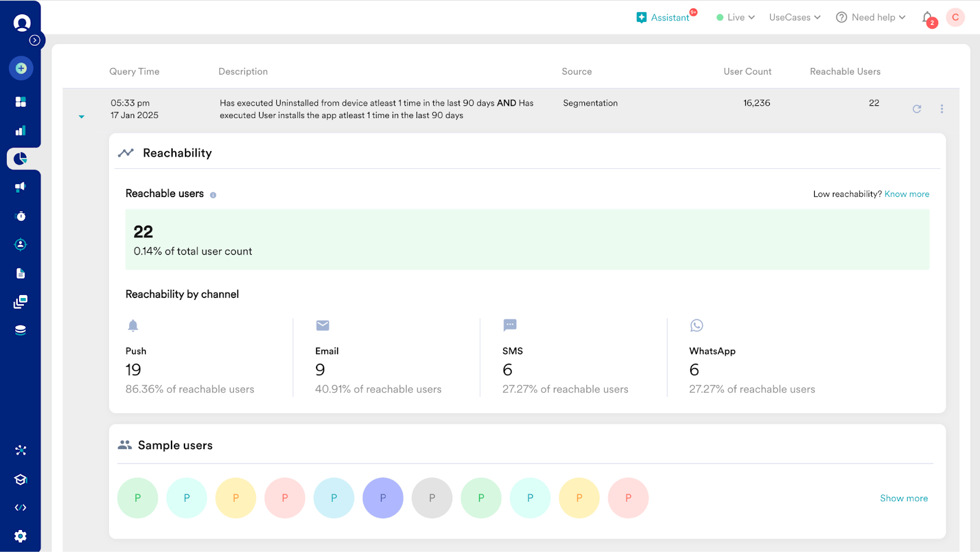
Task: Click the notifications bell icon
Action: (x=928, y=18)
